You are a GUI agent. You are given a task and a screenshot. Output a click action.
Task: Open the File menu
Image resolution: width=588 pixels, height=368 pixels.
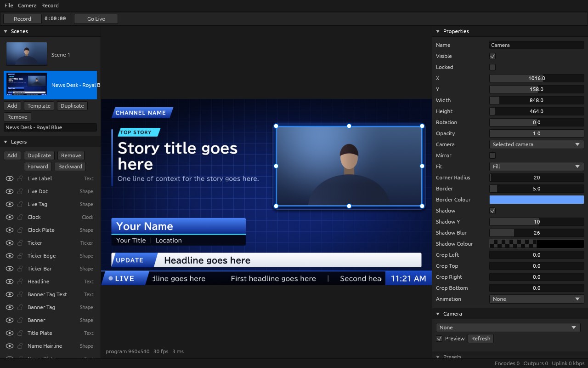coord(9,6)
